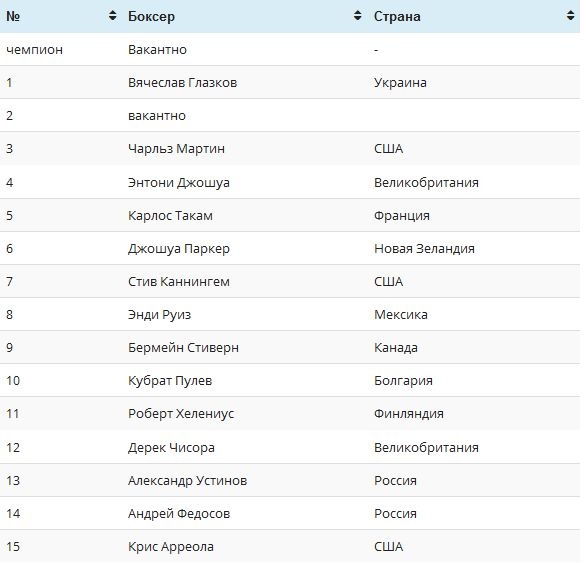Click Стив Каннингем in the table
Image resolution: width=586 pixels, height=563 pixels.
[179, 282]
